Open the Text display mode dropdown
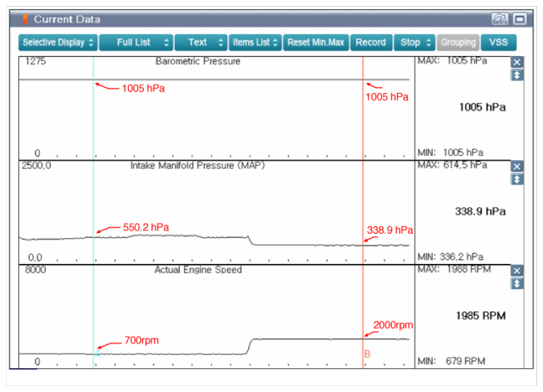Viewport: 543px width, 392px height. click(x=201, y=42)
